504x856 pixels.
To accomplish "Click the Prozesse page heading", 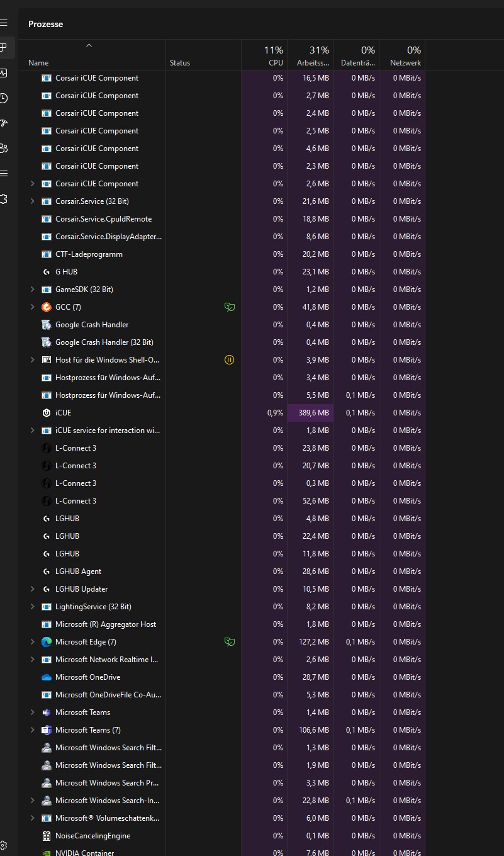I will (45, 24).
